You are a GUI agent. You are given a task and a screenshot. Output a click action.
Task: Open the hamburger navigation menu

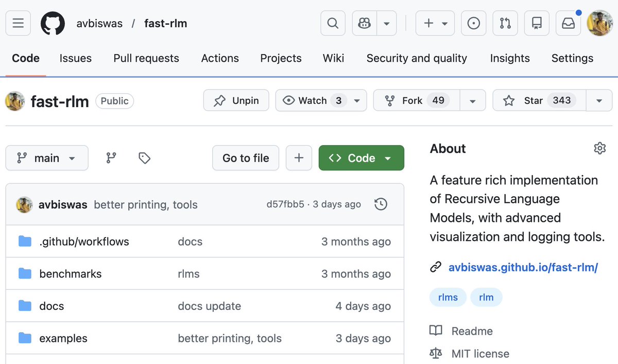(18, 23)
